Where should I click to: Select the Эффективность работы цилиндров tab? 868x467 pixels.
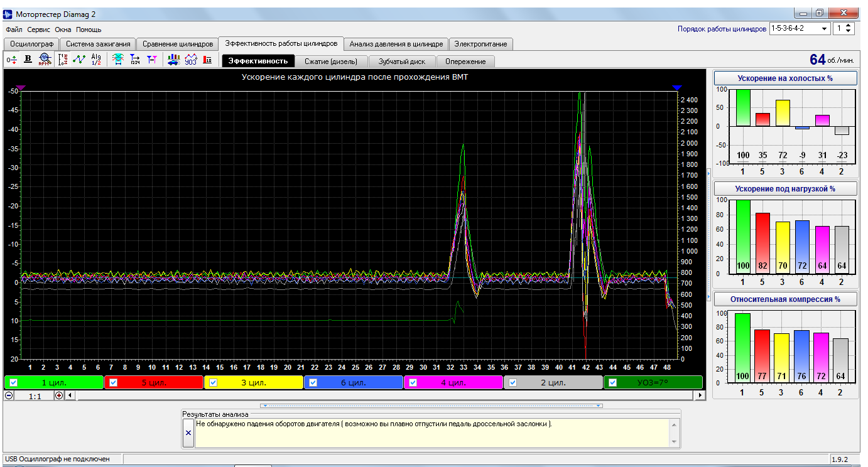(x=281, y=43)
